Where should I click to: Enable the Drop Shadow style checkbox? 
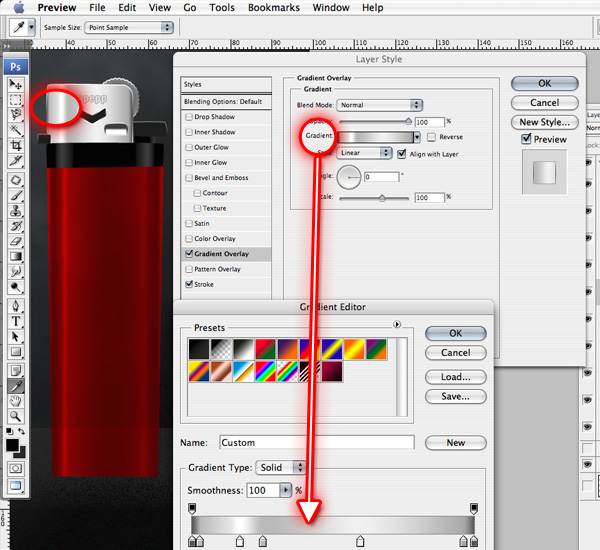click(189, 118)
